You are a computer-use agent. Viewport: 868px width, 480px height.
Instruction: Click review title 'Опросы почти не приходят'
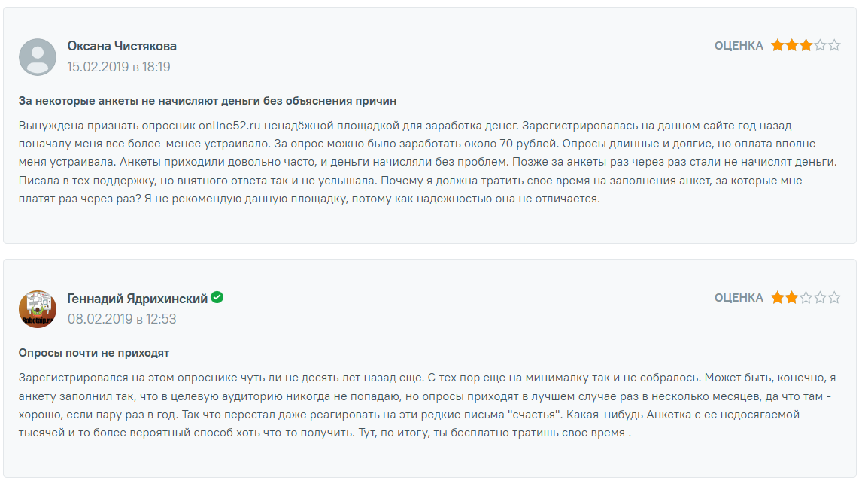(x=94, y=352)
